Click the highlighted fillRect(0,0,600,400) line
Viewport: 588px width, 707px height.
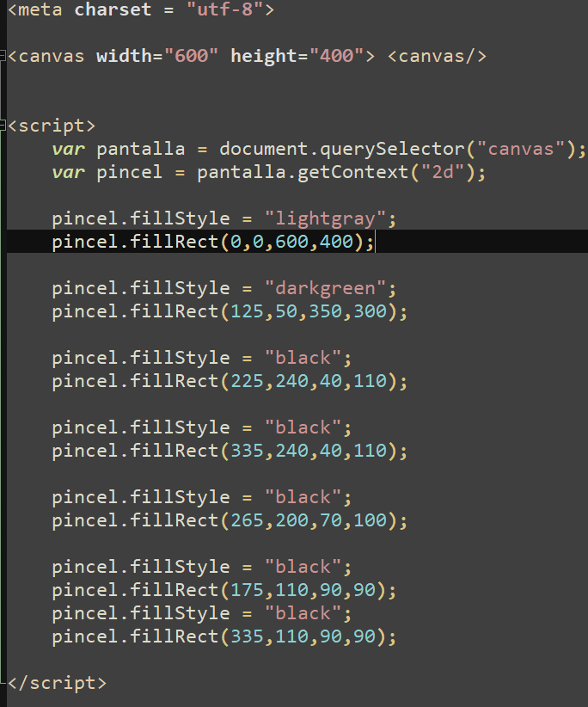click(x=297, y=242)
